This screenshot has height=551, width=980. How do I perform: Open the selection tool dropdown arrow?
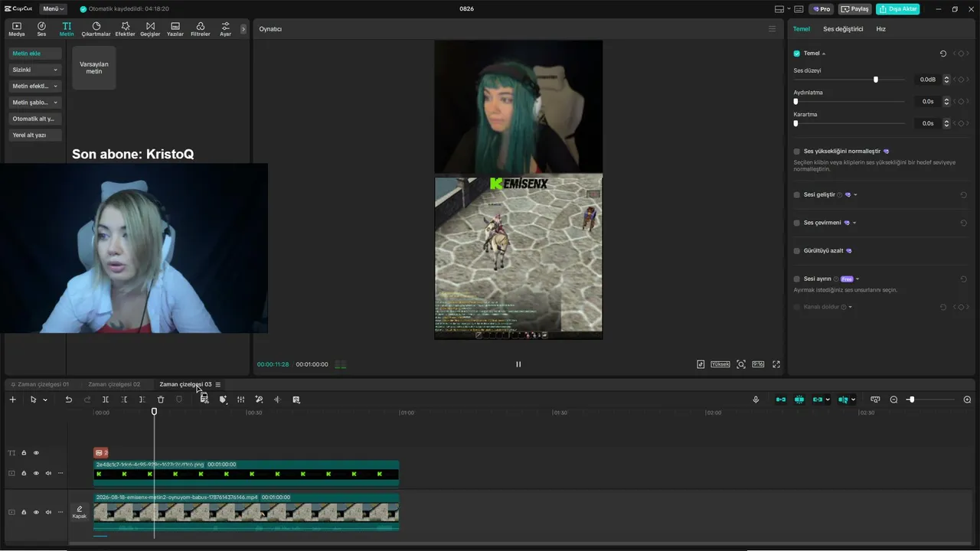45,399
